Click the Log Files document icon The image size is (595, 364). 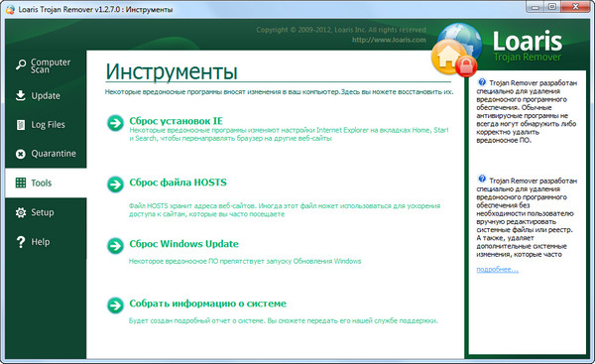click(x=21, y=125)
